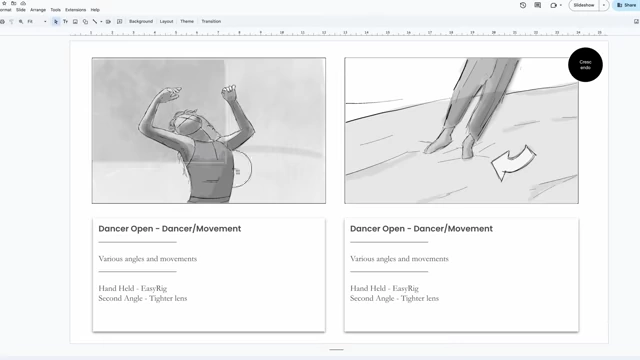The width and height of the screenshot is (640, 360).
Task: Open the comments history icon
Action: (x=538, y=5)
